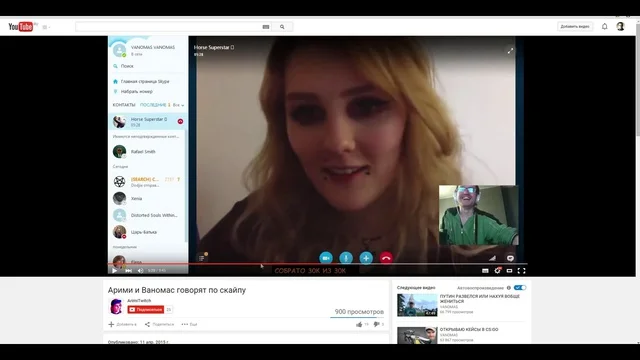
Task: Mute the video volume speaker icon
Action: (x=140, y=271)
